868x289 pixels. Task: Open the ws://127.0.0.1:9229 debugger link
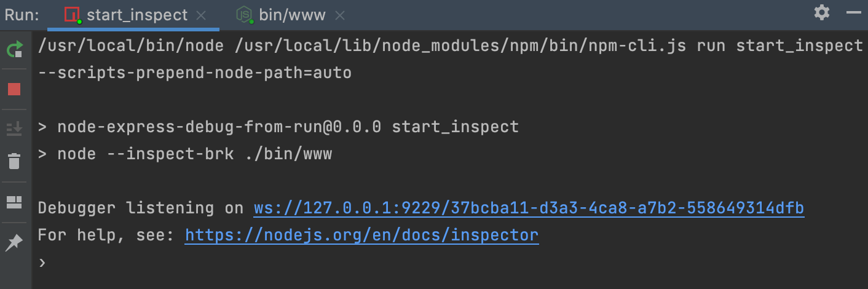[x=529, y=208]
